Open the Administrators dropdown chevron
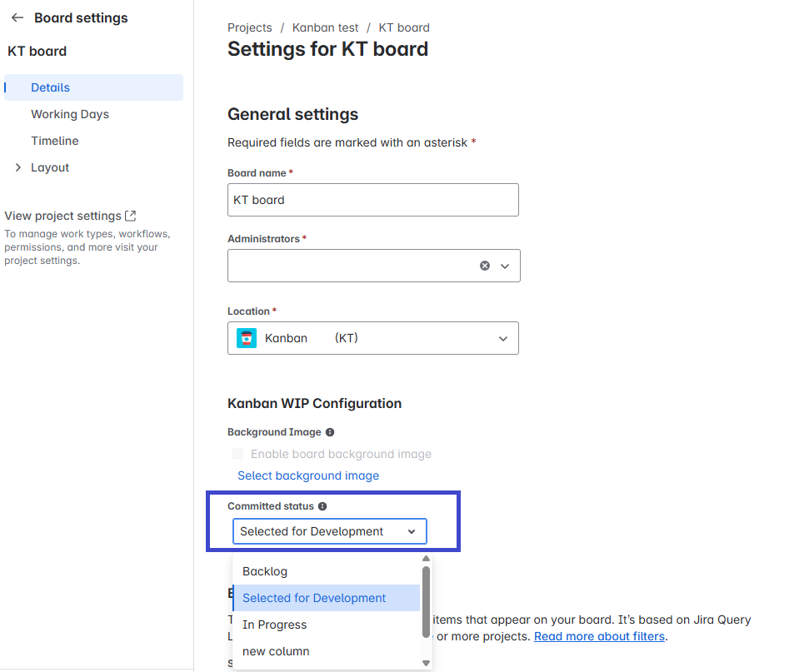The image size is (789, 672). (504, 266)
